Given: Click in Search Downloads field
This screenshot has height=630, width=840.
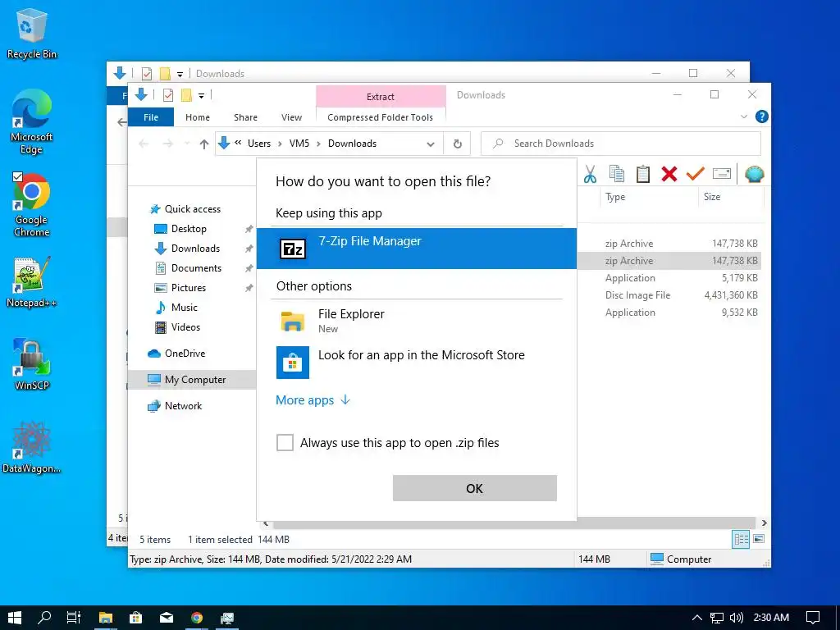Looking at the screenshot, I should pyautogui.click(x=621, y=144).
